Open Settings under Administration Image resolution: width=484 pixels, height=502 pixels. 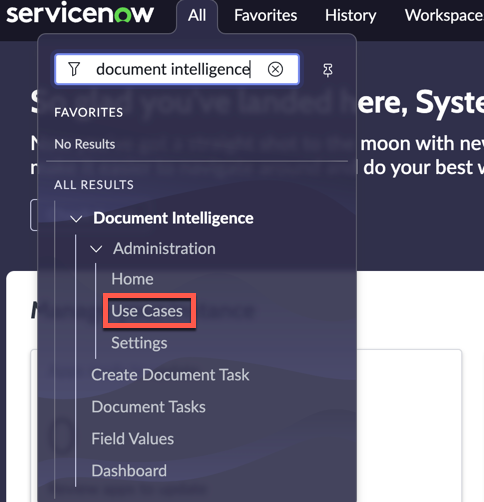coord(139,343)
